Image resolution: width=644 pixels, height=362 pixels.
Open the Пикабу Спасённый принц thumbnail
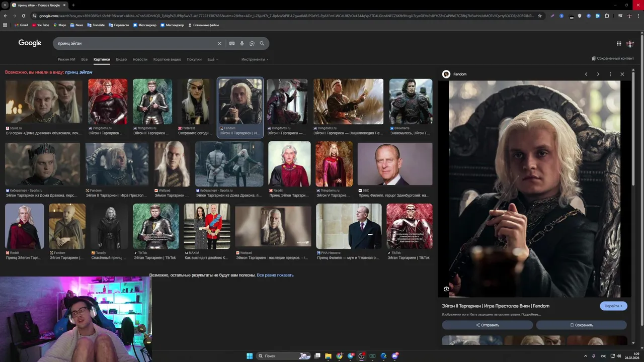(x=109, y=226)
